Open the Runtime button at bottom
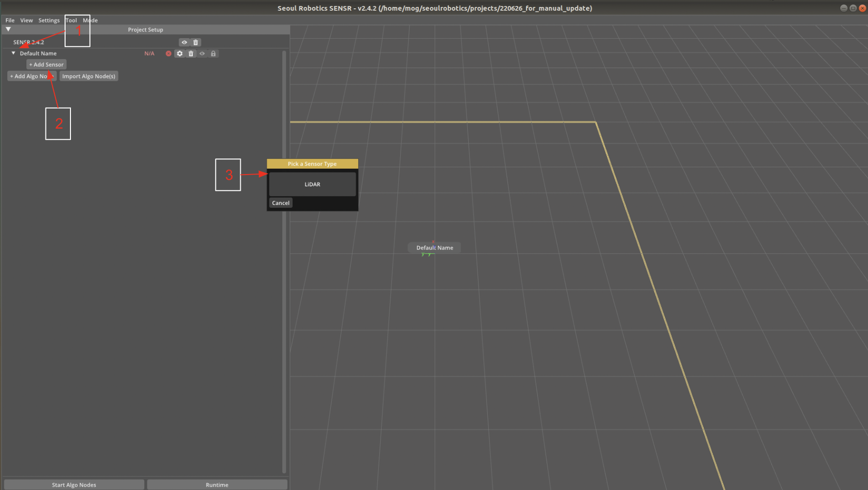 click(217, 485)
